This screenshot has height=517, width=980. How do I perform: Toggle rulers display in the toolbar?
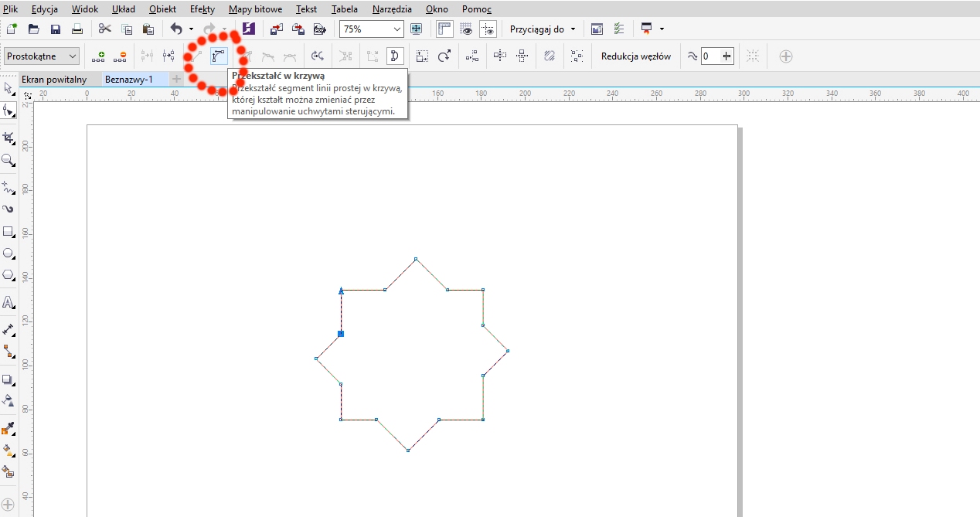point(444,29)
